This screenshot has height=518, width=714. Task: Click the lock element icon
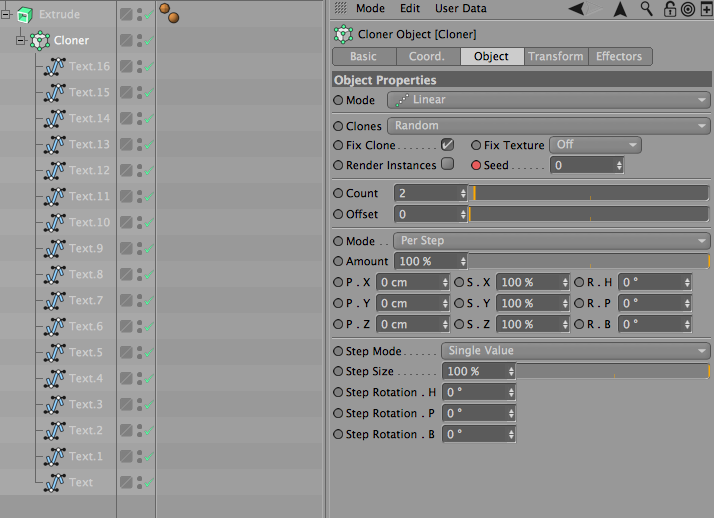click(x=669, y=9)
